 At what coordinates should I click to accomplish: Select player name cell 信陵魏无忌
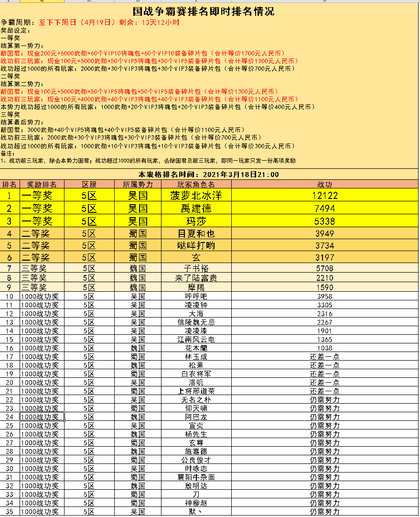point(196,322)
